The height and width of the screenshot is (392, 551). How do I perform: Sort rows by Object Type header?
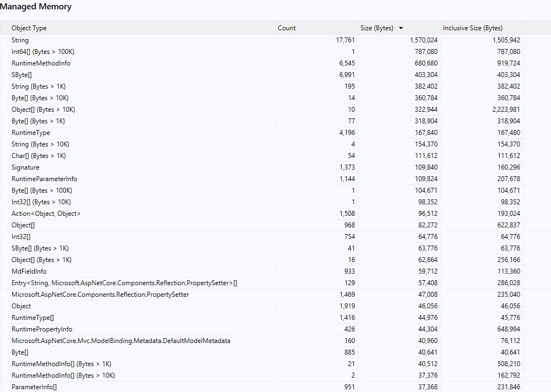click(29, 28)
